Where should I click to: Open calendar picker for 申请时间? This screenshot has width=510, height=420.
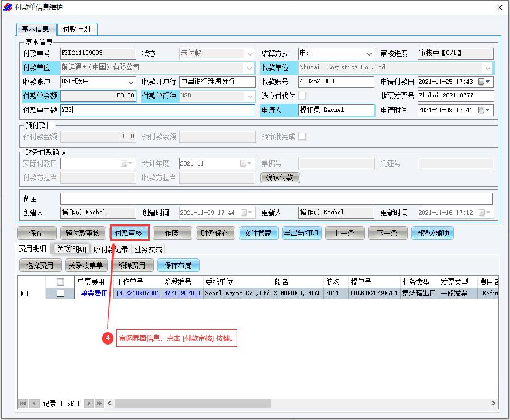point(481,110)
